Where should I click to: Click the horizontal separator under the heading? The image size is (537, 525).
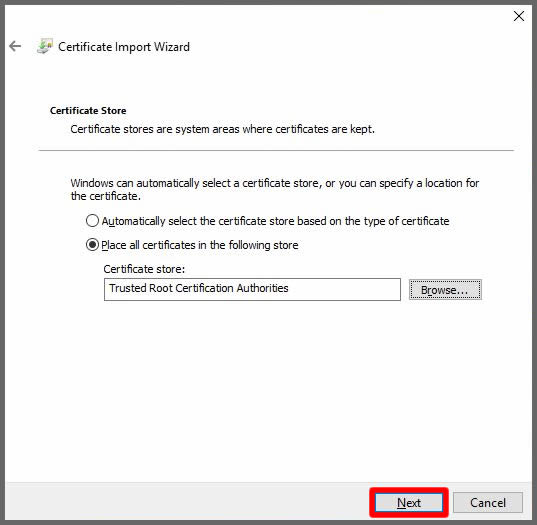pos(276,150)
